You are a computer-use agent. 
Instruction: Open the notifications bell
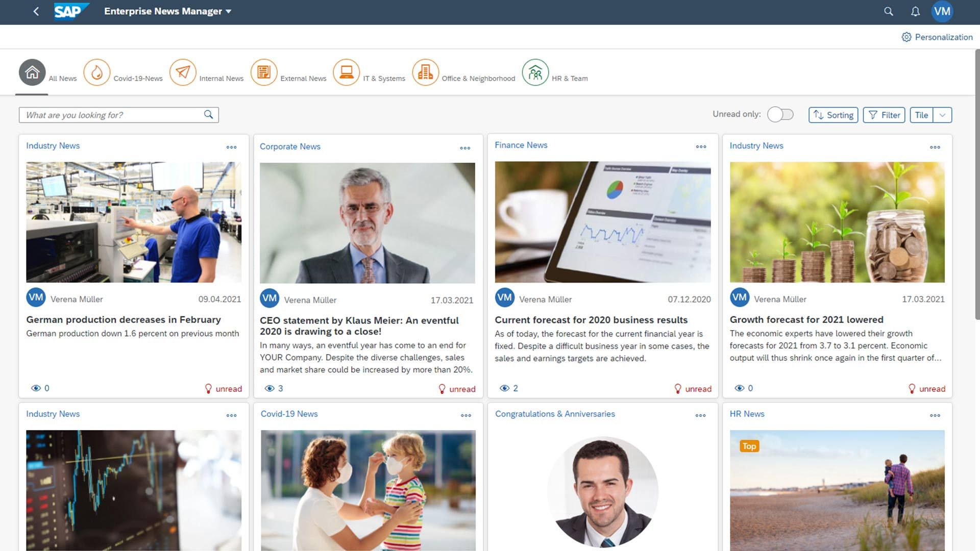pyautogui.click(x=915, y=11)
